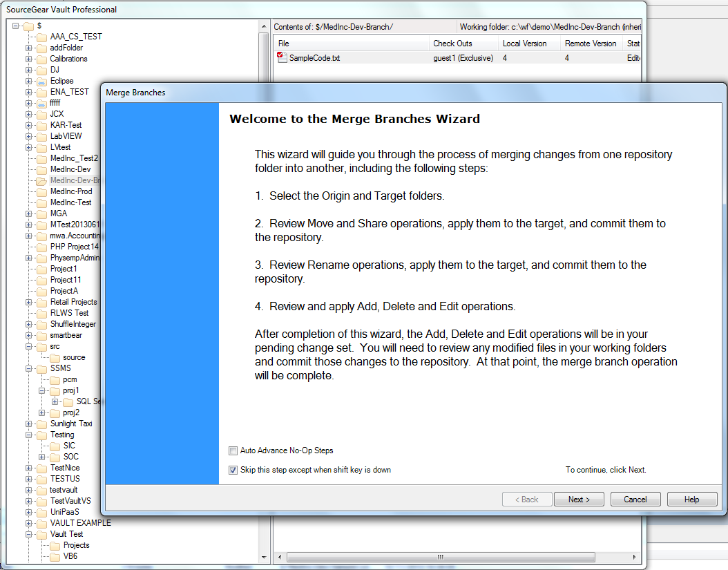Expand the MGA folder node
This screenshot has width=728, height=570.
[29, 213]
